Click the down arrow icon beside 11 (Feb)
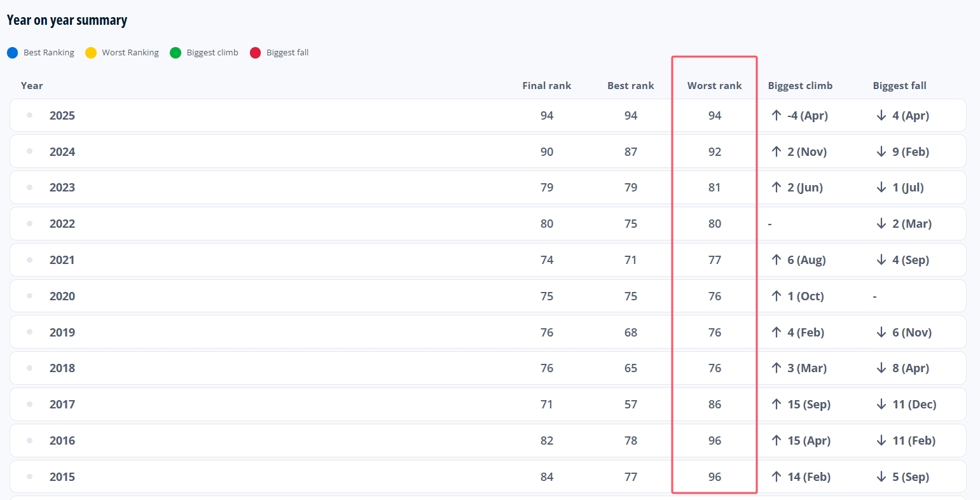The image size is (980, 500). click(881, 441)
